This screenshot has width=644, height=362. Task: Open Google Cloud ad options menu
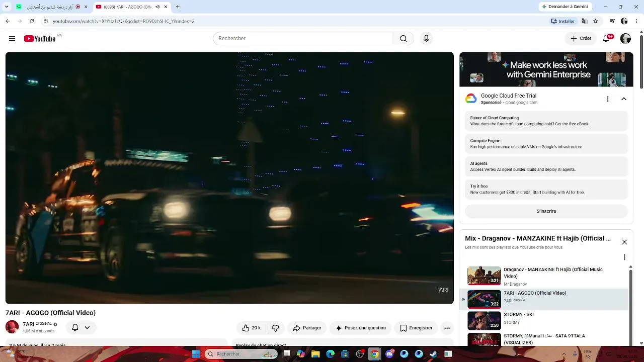(608, 99)
